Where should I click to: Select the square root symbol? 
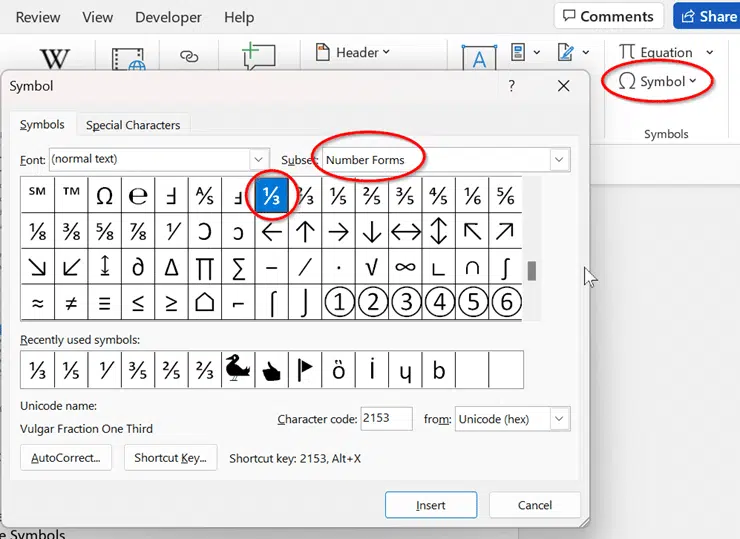click(x=372, y=267)
